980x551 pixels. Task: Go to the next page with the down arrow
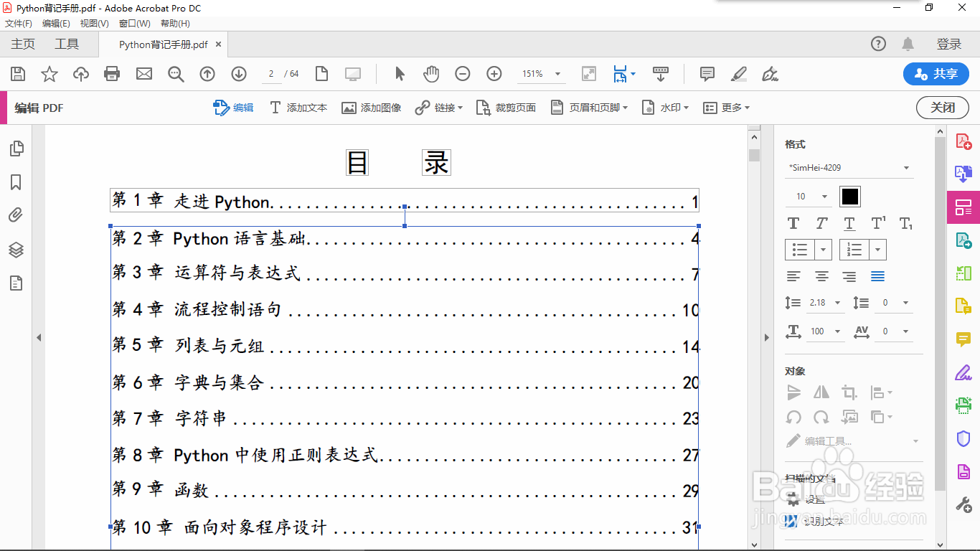coord(239,74)
